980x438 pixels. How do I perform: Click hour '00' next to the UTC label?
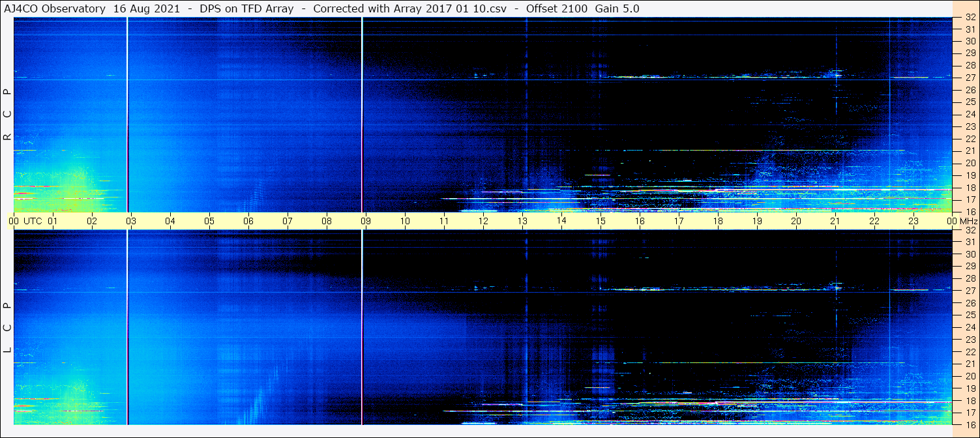click(14, 221)
